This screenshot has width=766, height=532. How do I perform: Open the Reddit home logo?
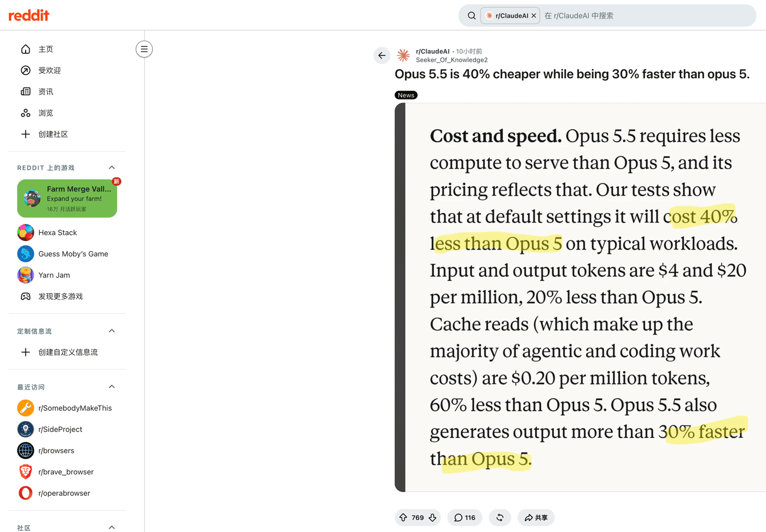pyautogui.click(x=29, y=15)
